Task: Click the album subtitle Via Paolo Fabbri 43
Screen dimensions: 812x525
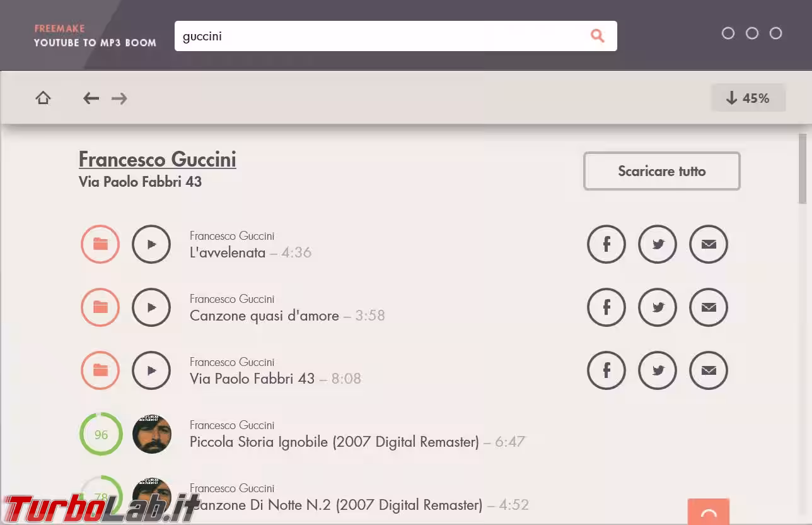Action: (x=140, y=182)
